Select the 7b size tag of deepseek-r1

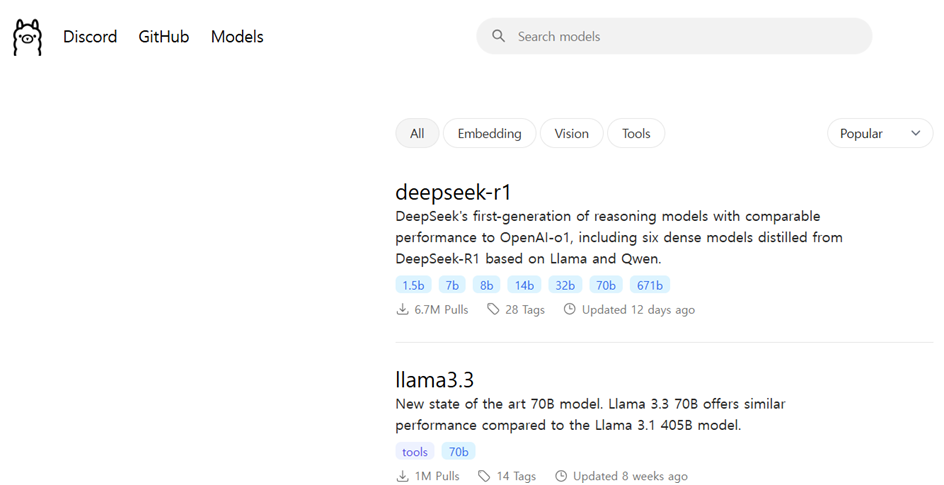point(452,285)
